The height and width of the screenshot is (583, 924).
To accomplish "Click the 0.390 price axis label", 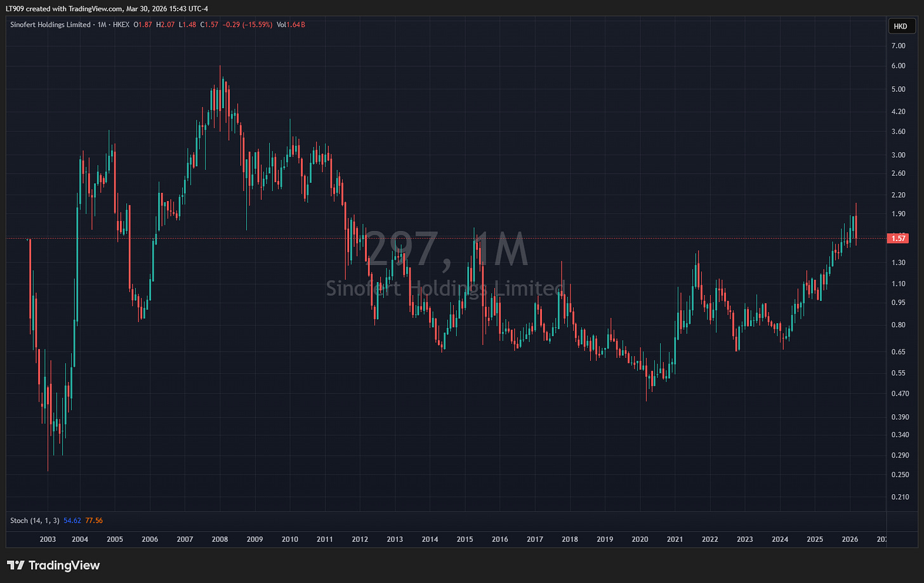I will [900, 417].
